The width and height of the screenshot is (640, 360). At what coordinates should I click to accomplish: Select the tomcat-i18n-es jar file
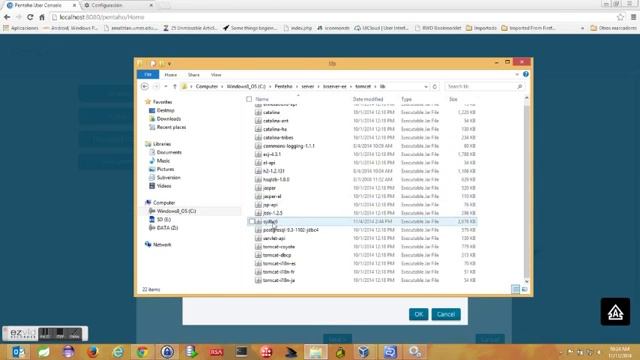[x=279, y=264]
